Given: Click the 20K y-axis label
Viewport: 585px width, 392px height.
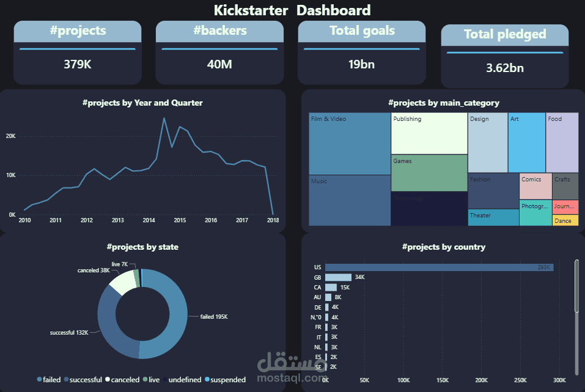Looking at the screenshot, I should [11, 136].
